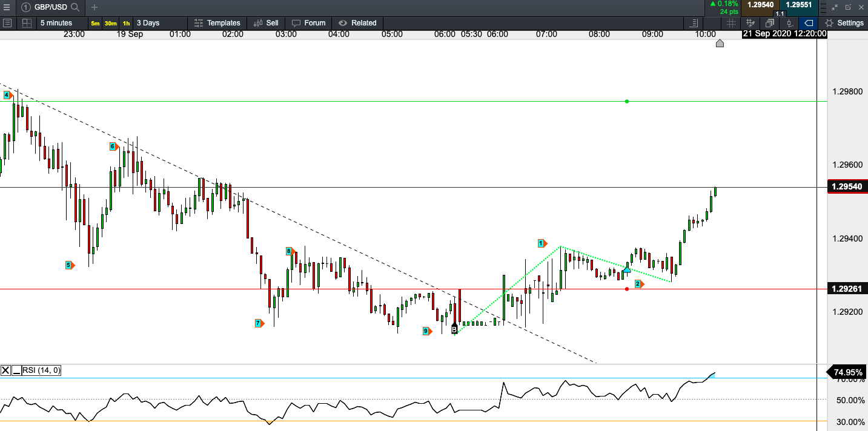868x431 pixels.
Task: Minimize the RSI indicator panel
Action: click(16, 370)
